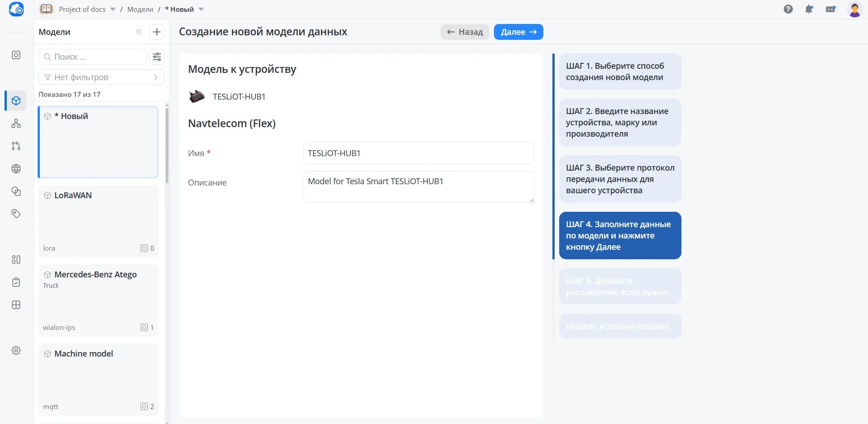Open settings gear in left sidebar
This screenshot has width=868, height=424.
pyautogui.click(x=16, y=350)
